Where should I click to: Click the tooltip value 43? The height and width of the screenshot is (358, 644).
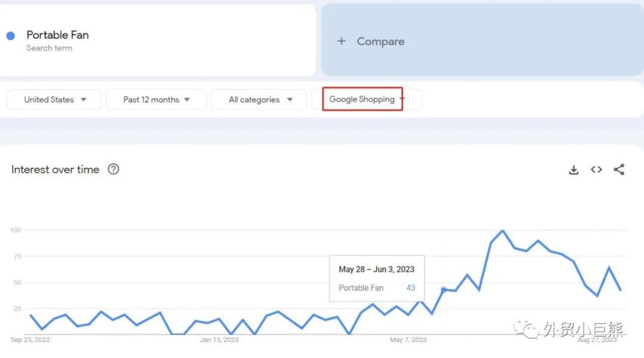410,288
